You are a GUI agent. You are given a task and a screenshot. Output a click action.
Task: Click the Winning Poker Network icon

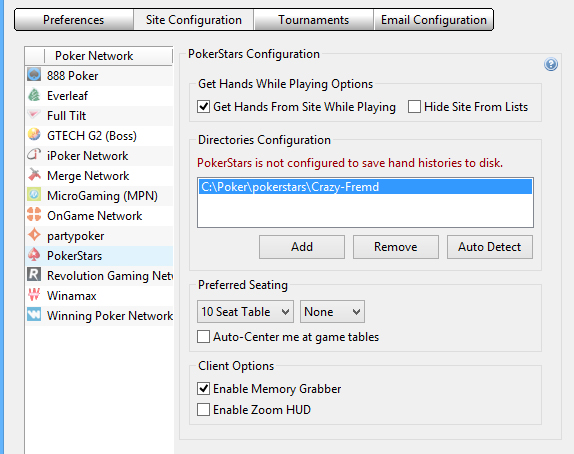34,315
